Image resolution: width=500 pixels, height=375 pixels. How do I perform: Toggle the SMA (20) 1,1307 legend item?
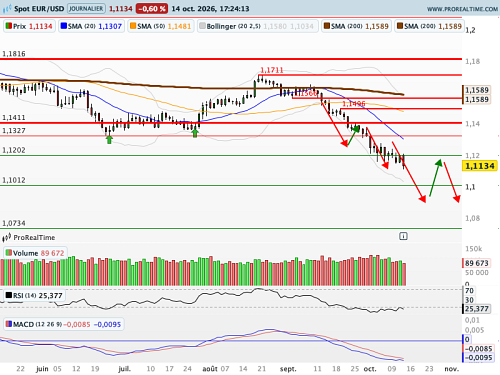(91, 26)
